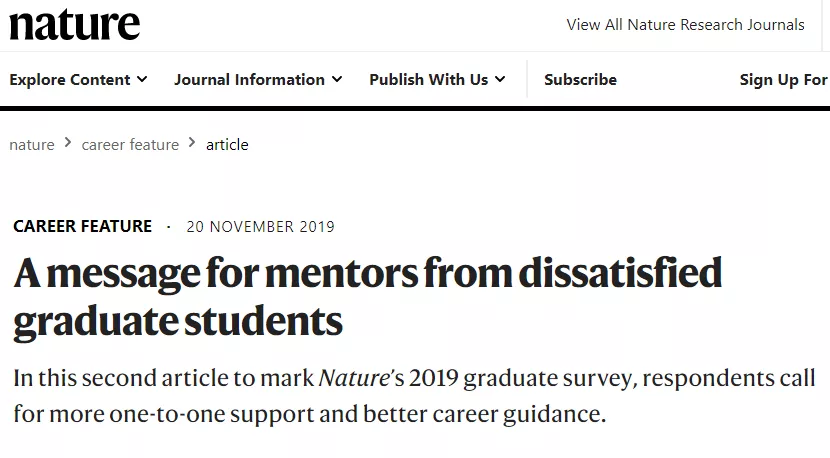Click the Sign Up For link
Screen dimensions: 830x458
(783, 79)
